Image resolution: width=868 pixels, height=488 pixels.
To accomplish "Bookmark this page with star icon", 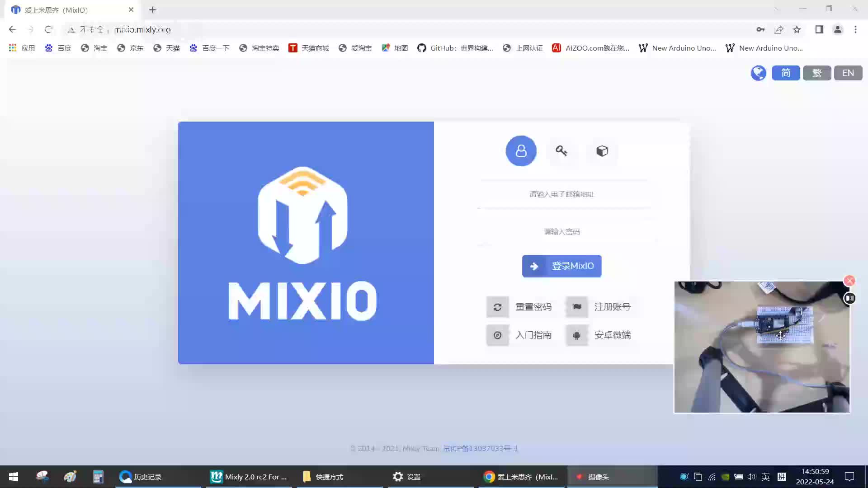I will pyautogui.click(x=797, y=29).
